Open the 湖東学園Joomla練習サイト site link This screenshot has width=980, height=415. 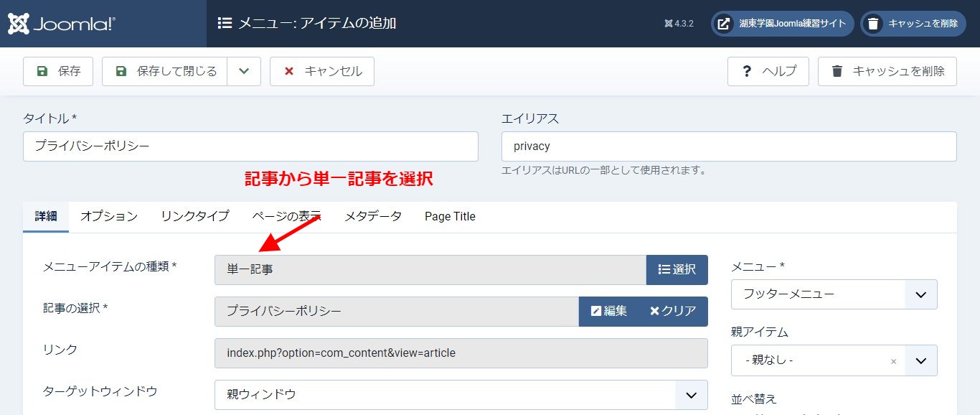[x=783, y=24]
